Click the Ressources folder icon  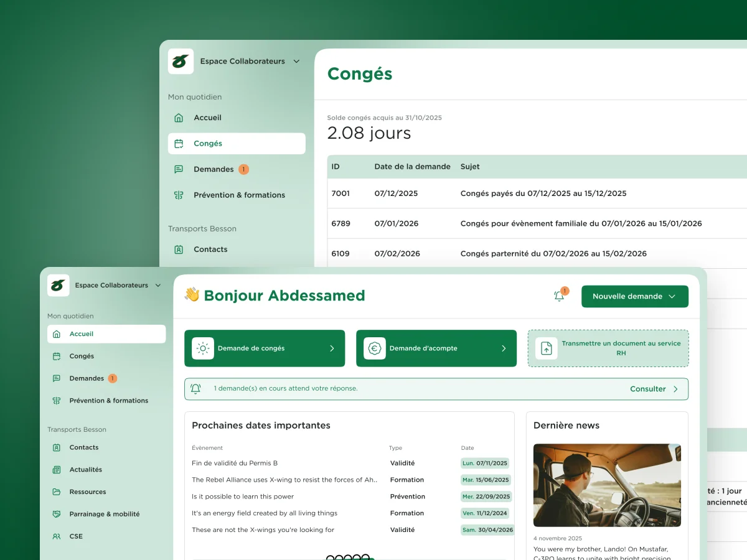pyautogui.click(x=57, y=492)
